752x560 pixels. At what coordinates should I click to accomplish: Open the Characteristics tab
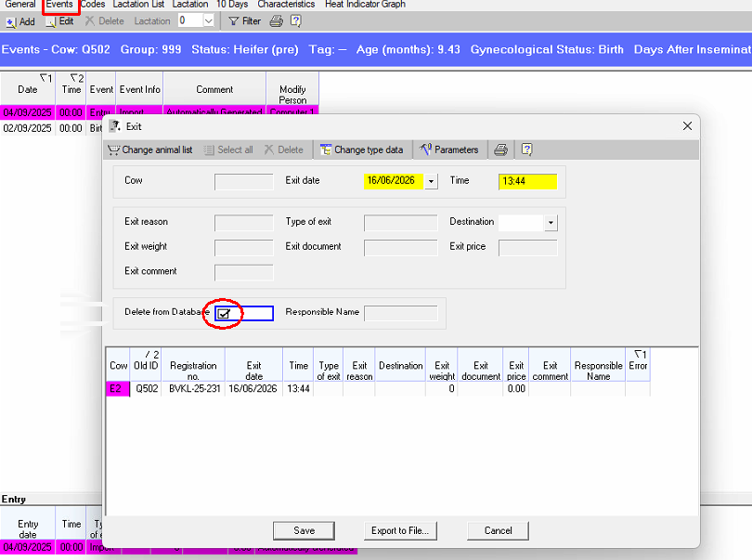pos(286,5)
